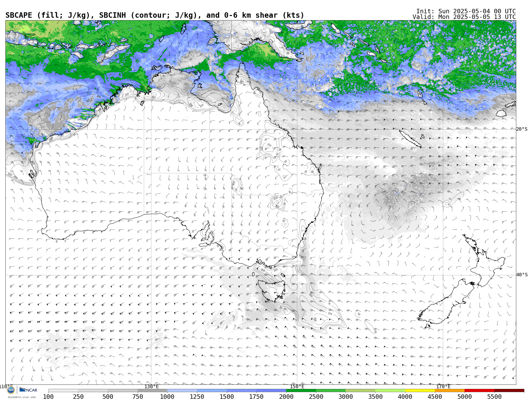Click the colorbar label '4000'
Image resolution: width=532 pixels, height=400 pixels.
(405, 397)
